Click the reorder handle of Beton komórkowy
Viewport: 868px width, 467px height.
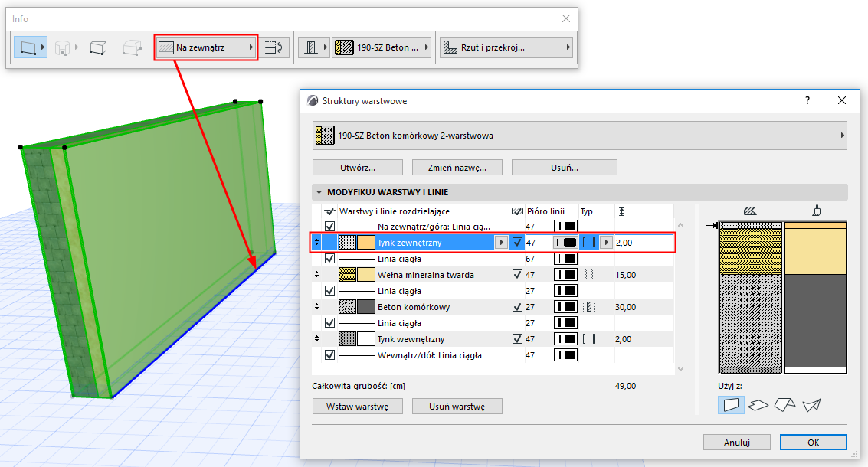pos(316,306)
